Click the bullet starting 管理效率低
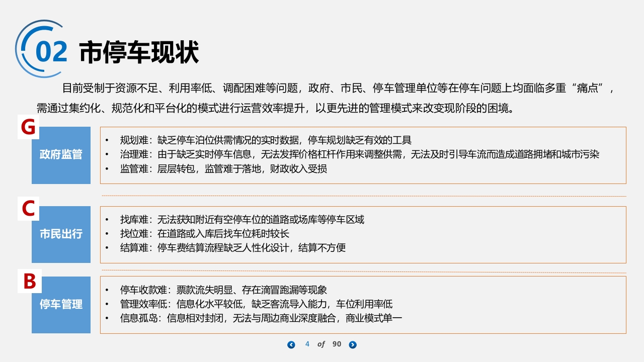Viewport: 644px width, 362px height. (x=256, y=304)
